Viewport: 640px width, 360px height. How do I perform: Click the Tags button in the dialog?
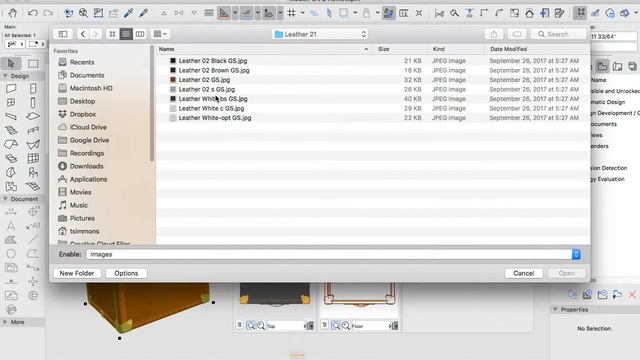tap(517, 34)
